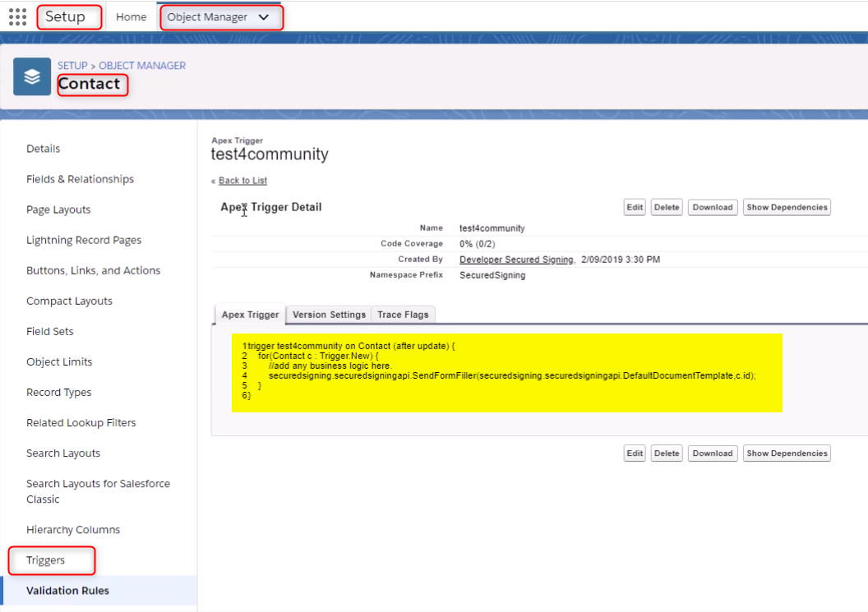The image size is (868, 612).
Task: Select Search Layouts for Salesforce Classic
Action: tap(98, 490)
